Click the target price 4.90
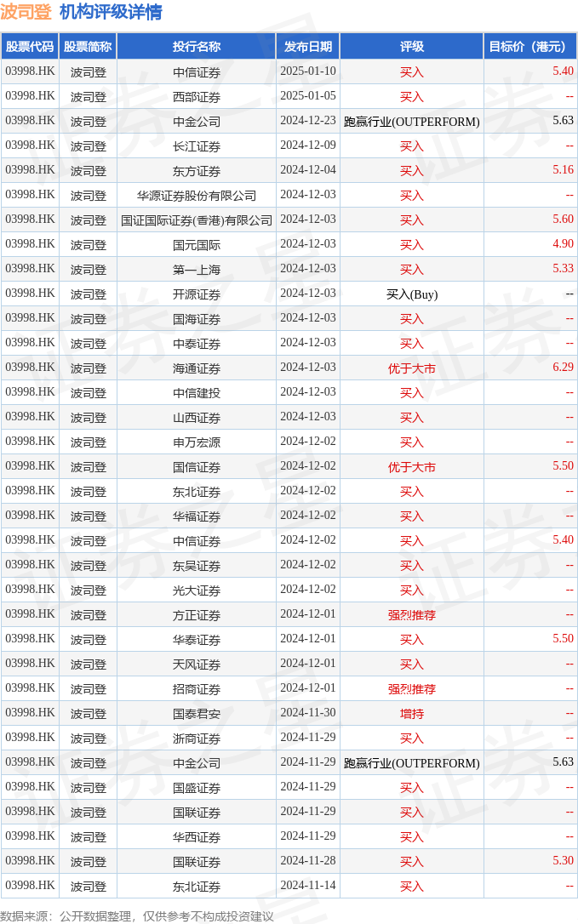This screenshot has height=924, width=578. pos(563,244)
